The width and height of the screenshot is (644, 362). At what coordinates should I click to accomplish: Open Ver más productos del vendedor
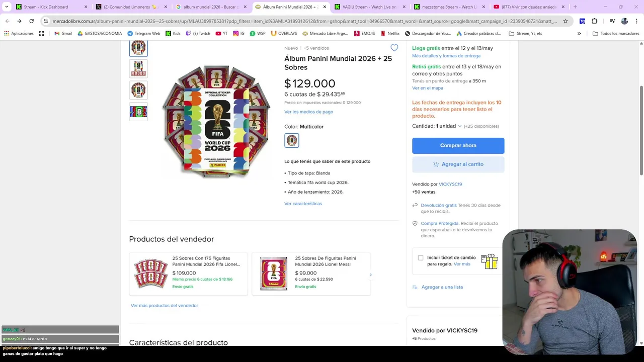pos(164,306)
